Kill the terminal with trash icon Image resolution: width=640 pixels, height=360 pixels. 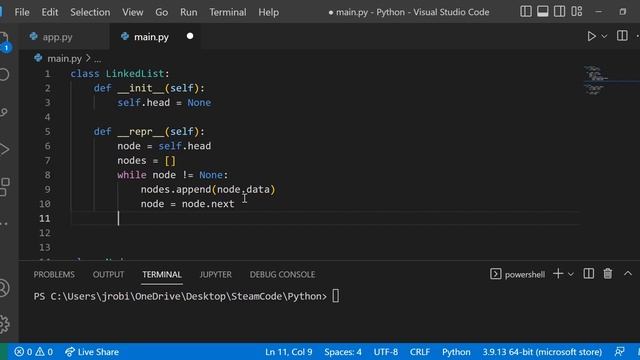pyautogui.click(x=608, y=274)
